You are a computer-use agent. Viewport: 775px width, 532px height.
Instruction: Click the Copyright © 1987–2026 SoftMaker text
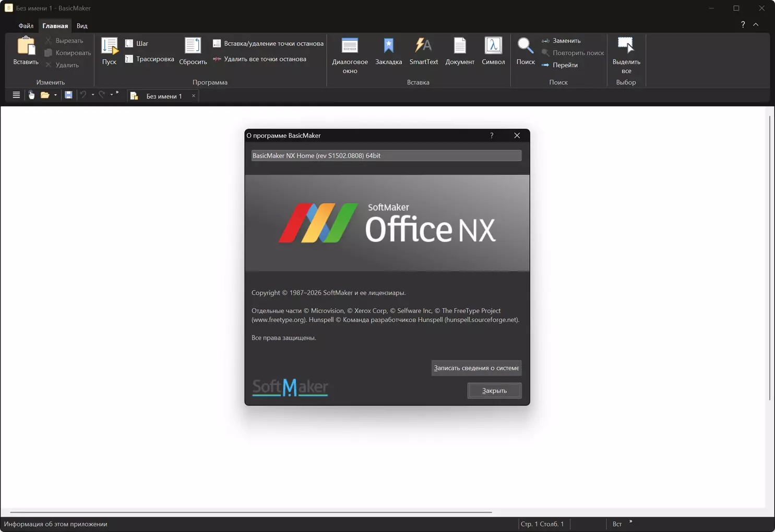328,293
